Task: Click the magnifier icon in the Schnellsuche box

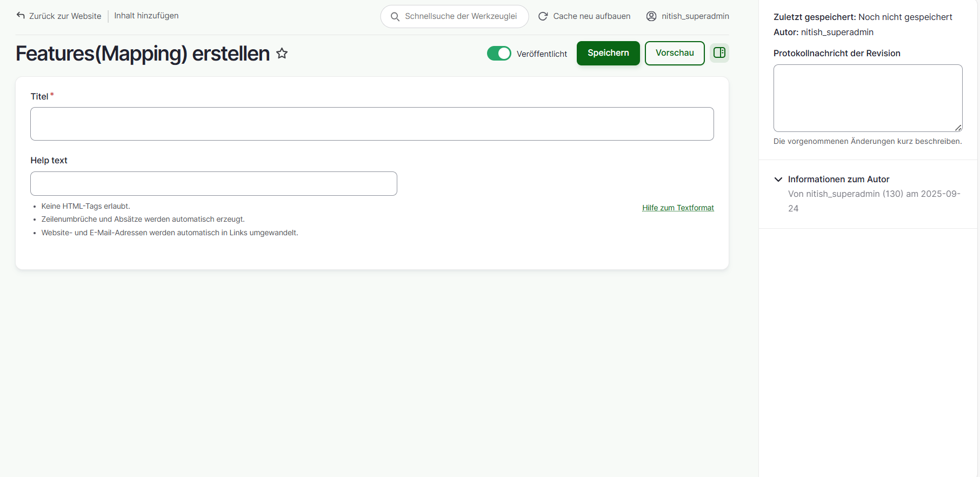Action: pyautogui.click(x=395, y=17)
